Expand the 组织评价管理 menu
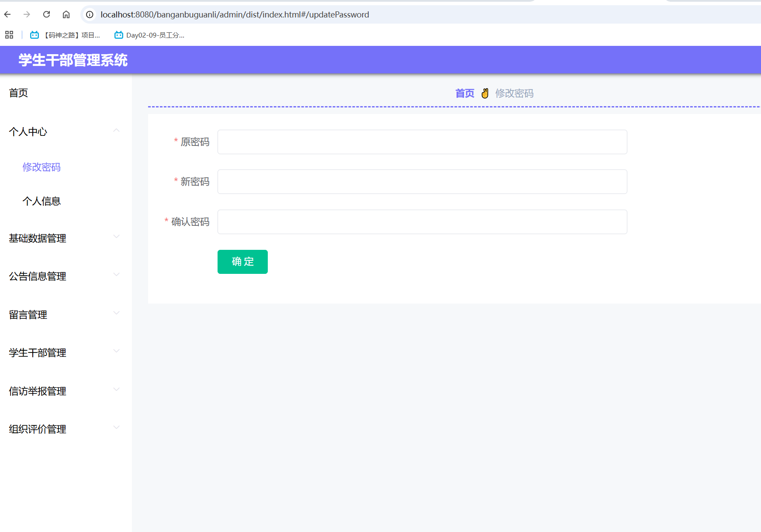Image resolution: width=761 pixels, height=532 pixels. [x=66, y=429]
